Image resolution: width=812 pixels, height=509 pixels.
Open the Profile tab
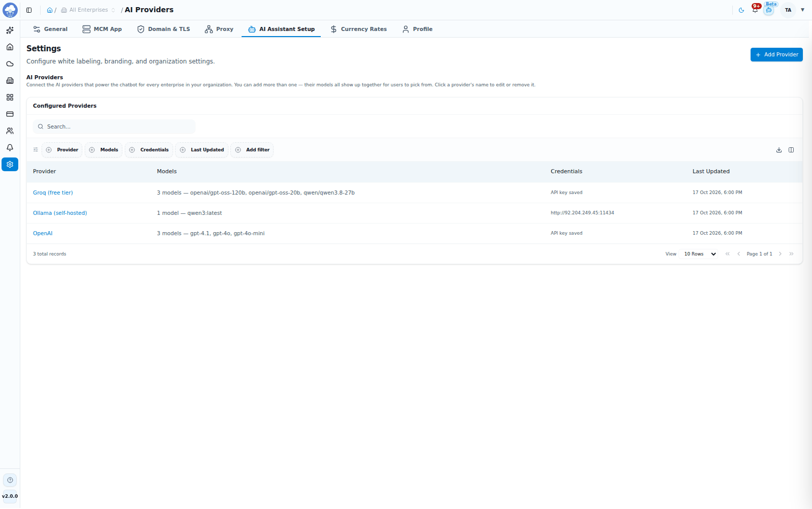[x=417, y=29]
